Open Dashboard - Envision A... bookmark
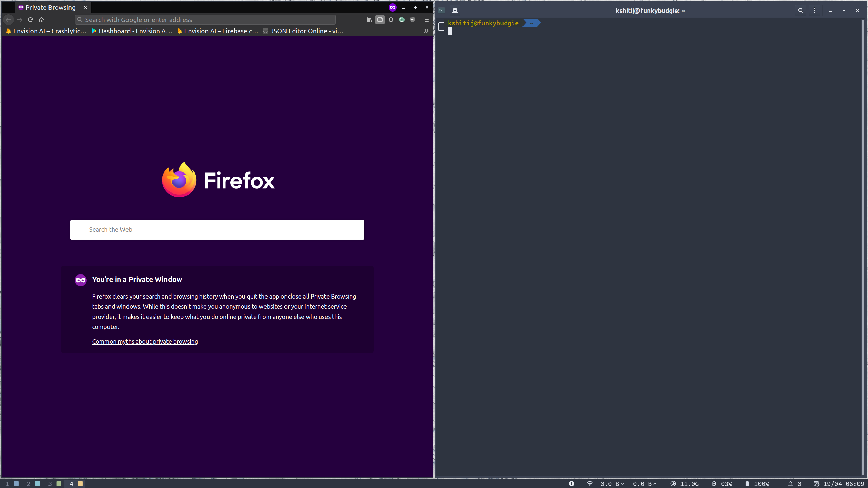 (x=132, y=31)
